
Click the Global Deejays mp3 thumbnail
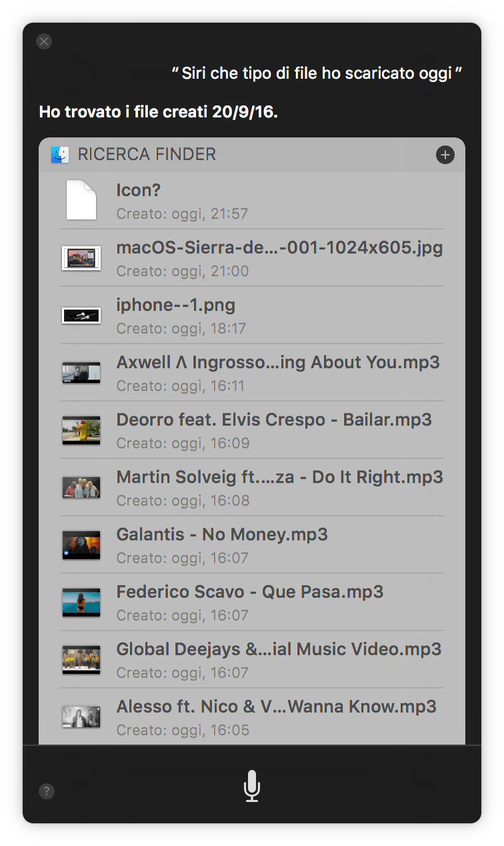[x=81, y=659]
